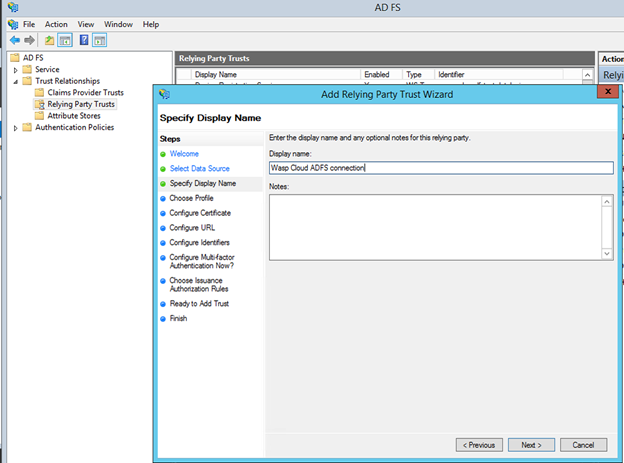The image size is (624, 463).
Task: Open the Action menu
Action: [56, 24]
